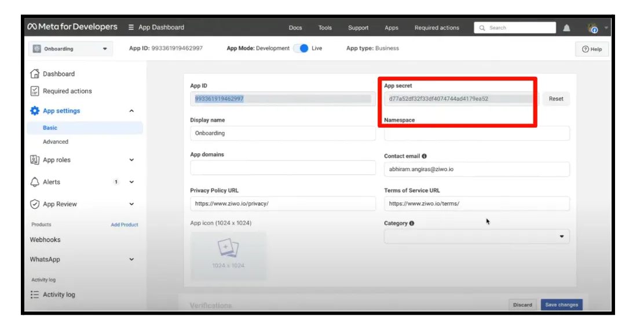Click the search magnifier icon
The height and width of the screenshot is (327, 644).
click(x=482, y=28)
